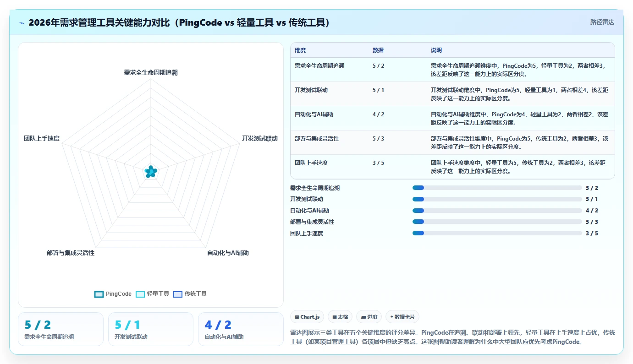
Task: Click the 表格 chip
Action: point(340,317)
